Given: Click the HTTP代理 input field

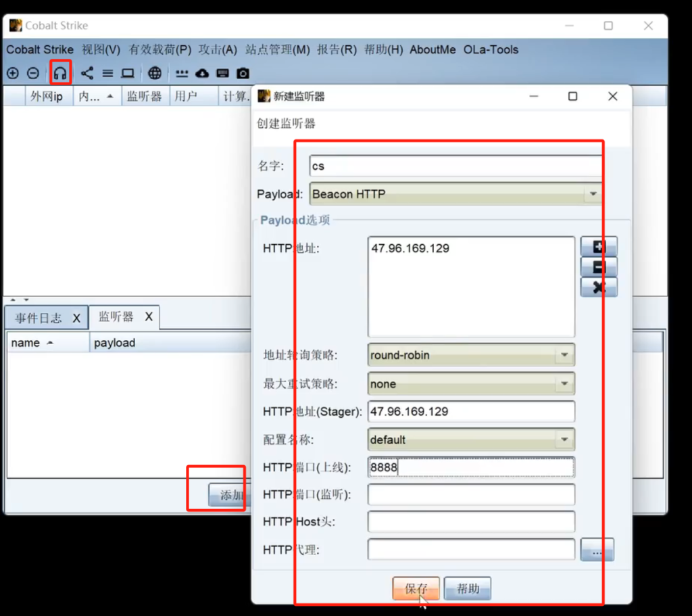Looking at the screenshot, I should pyautogui.click(x=471, y=550).
